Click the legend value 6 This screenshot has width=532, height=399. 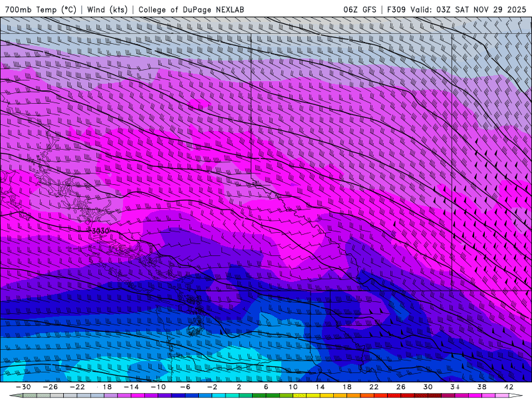pyautogui.click(x=266, y=387)
